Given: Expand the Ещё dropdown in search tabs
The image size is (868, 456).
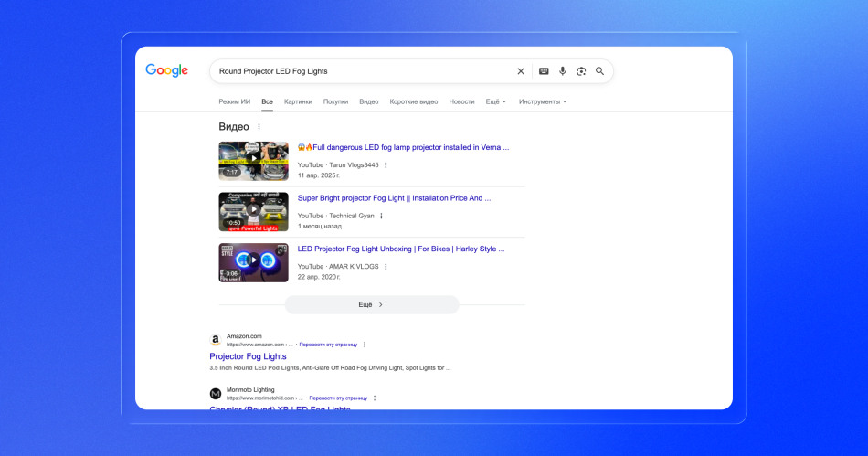Looking at the screenshot, I should (x=495, y=101).
